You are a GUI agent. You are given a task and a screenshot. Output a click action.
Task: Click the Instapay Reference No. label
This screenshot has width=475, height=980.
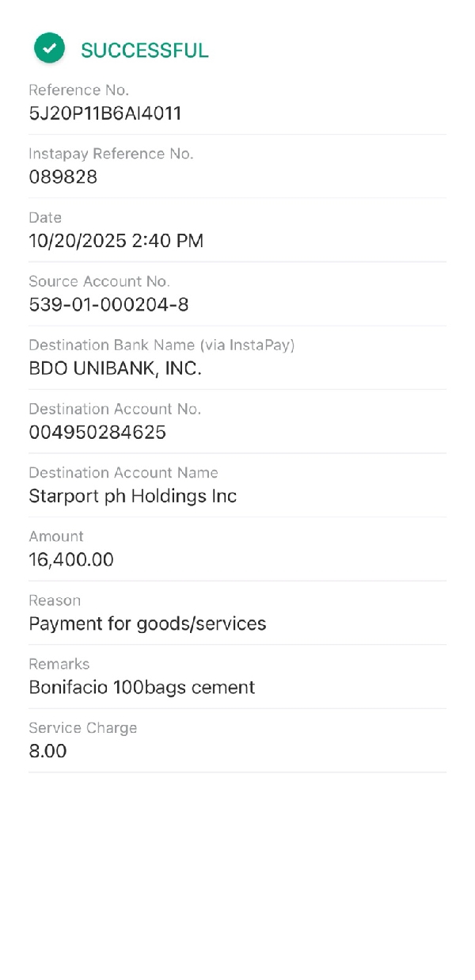[x=111, y=154]
